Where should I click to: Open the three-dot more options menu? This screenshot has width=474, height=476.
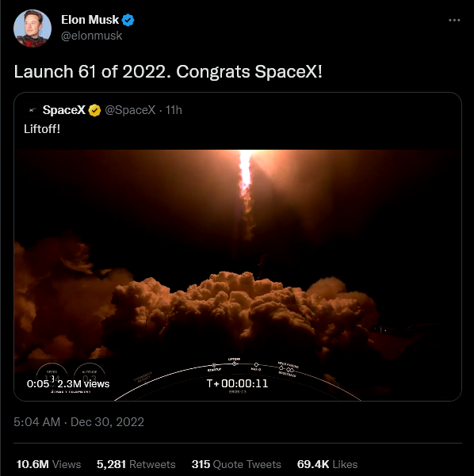pyautogui.click(x=454, y=20)
